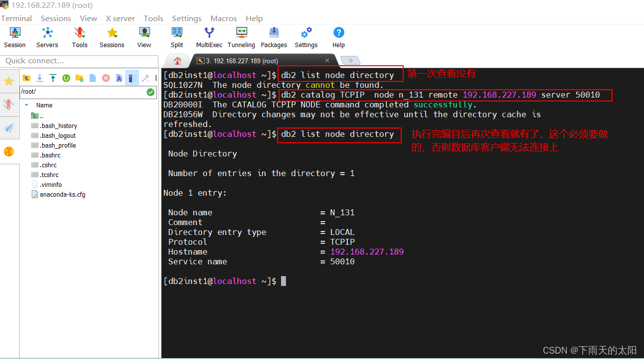Toggle follow terminal folder icon
The width and height of the screenshot is (644, 360).
132,78
